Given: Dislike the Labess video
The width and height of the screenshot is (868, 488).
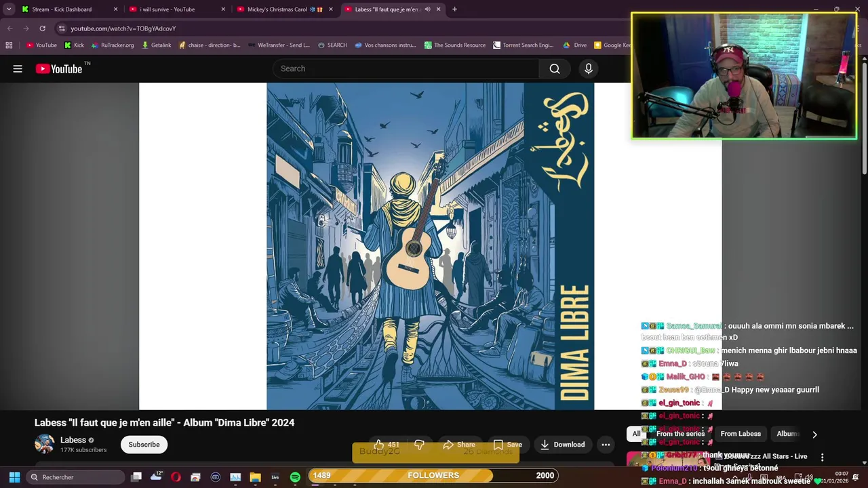Looking at the screenshot, I should click(x=419, y=445).
